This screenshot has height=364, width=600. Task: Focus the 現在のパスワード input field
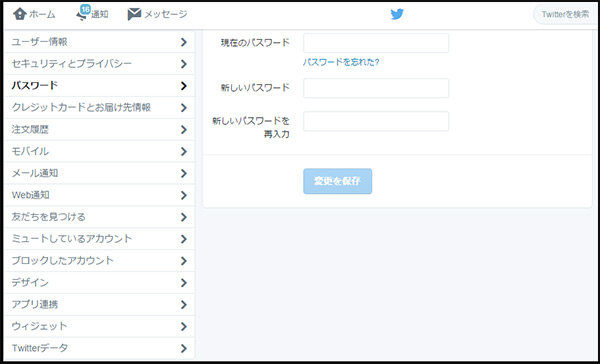pyautogui.click(x=376, y=43)
